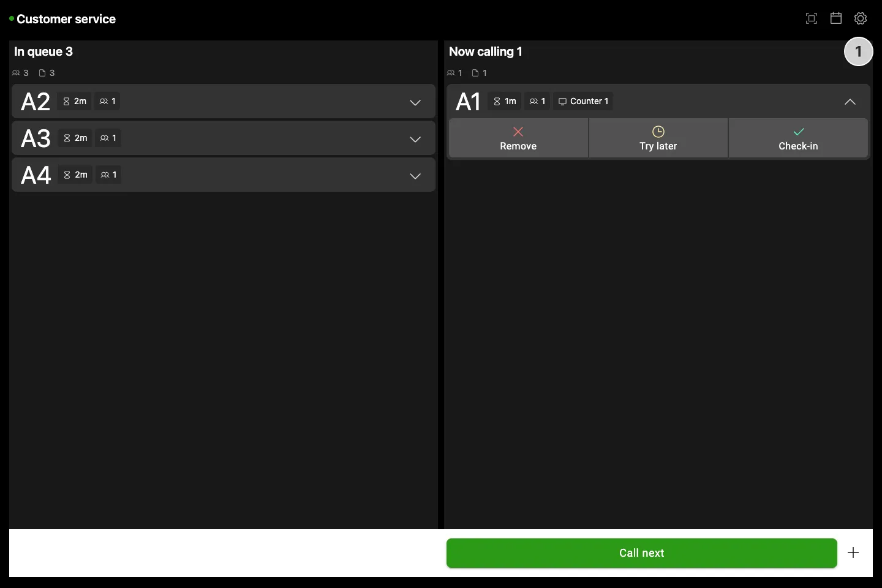Click the people count under In queue

click(x=20, y=73)
